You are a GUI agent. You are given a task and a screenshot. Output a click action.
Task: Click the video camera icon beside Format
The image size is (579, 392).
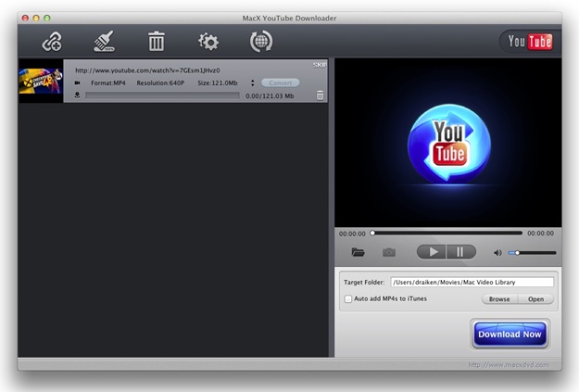(x=78, y=82)
